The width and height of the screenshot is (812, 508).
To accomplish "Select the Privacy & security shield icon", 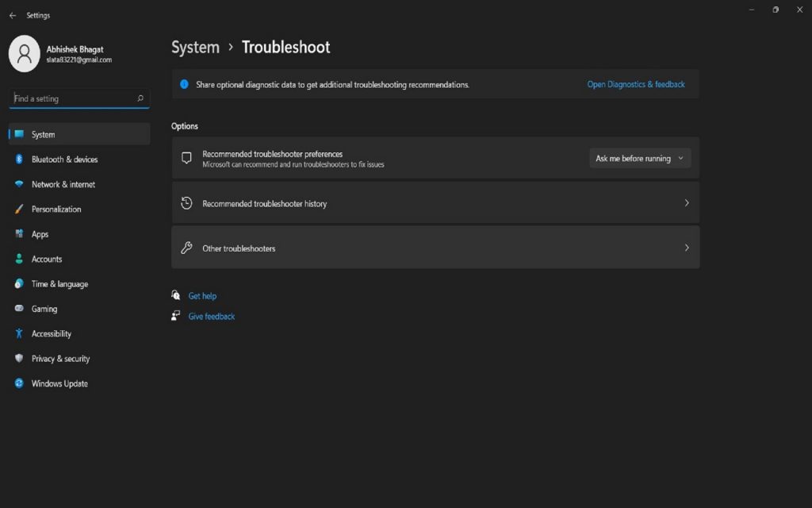I will point(18,358).
